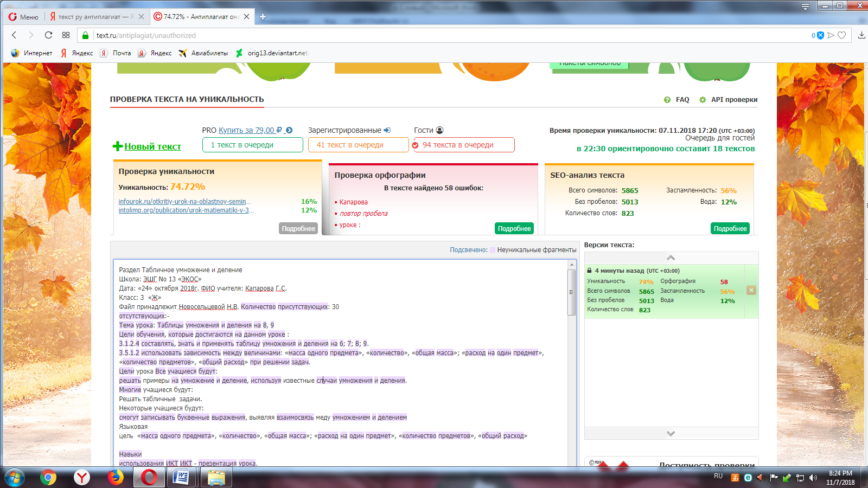This screenshot has height=488, width=868.
Task: Click inside the checked text area
Action: [341, 363]
